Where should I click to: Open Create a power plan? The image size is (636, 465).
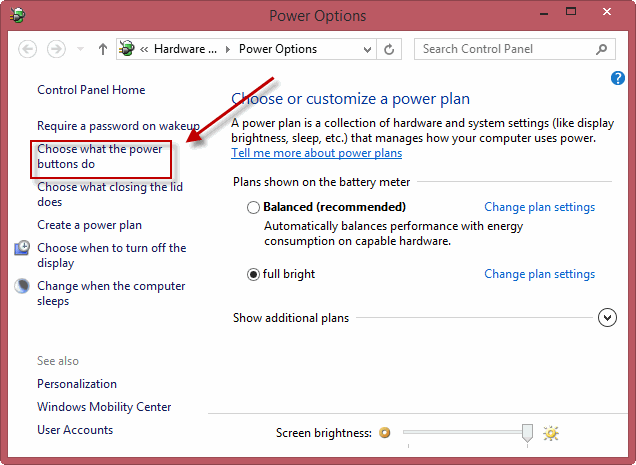[x=90, y=225]
